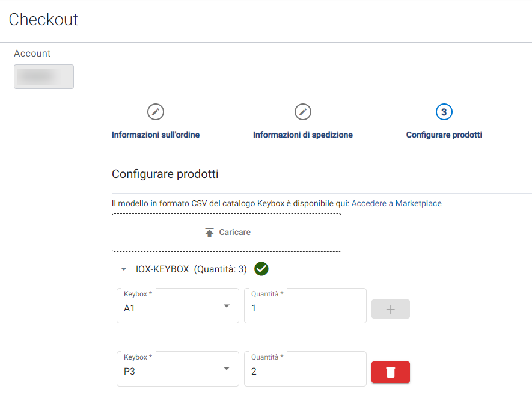Go to Informazioni sull'ordine step label
This screenshot has width=532, height=395.
(155, 135)
